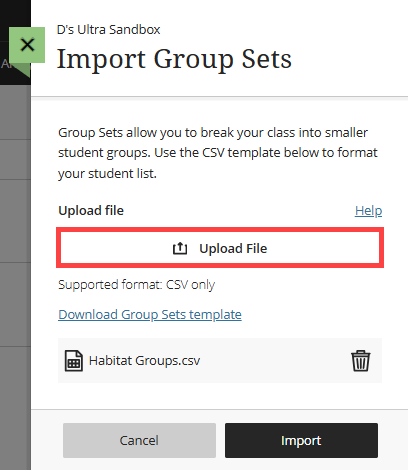Download the Group Sets template
This screenshot has width=408, height=470.
(x=150, y=314)
